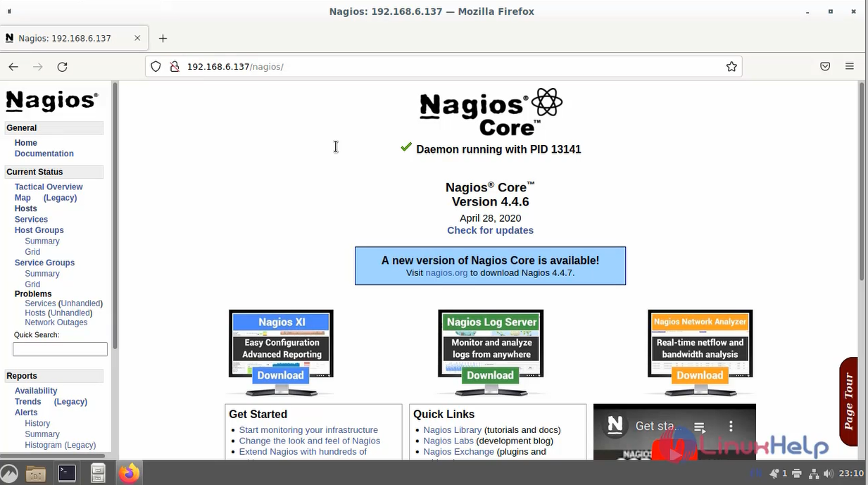Launch the terminal from taskbar
The image size is (868, 485).
[67, 473]
